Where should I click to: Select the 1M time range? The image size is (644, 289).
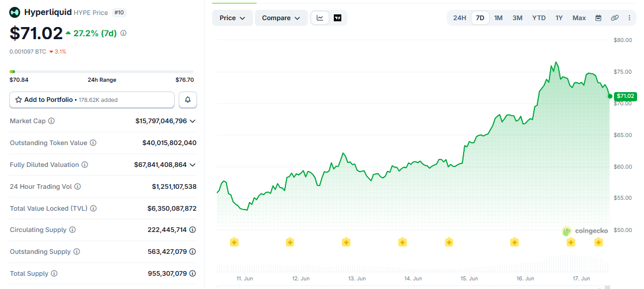498,18
